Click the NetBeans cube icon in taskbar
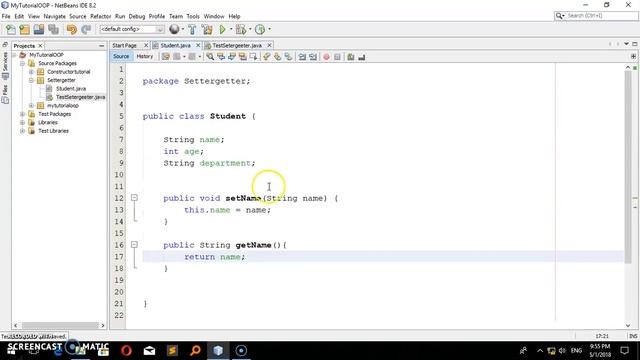 [218, 350]
